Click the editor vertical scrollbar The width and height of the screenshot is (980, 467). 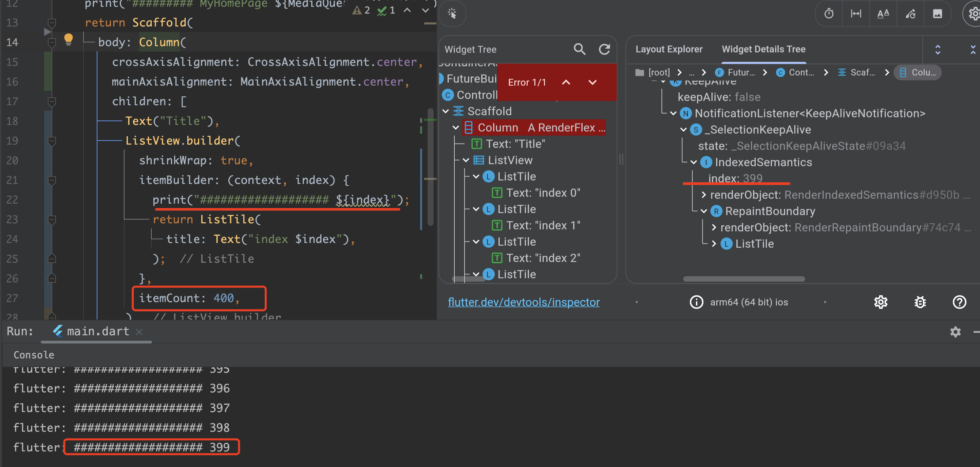[x=431, y=167]
